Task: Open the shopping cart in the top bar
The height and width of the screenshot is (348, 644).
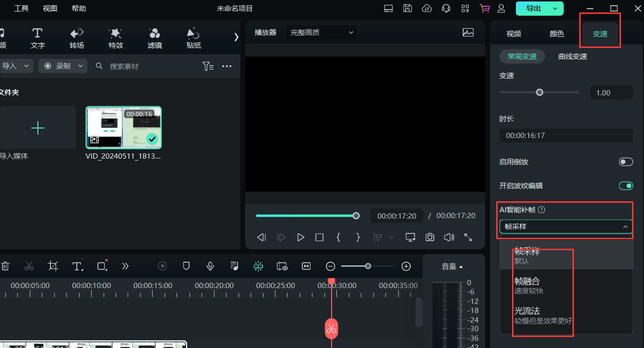Action: point(484,8)
